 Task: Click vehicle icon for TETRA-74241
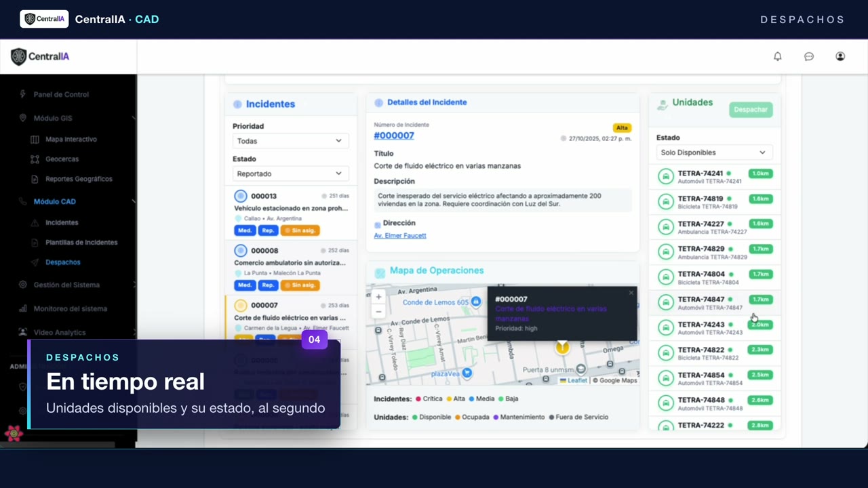coord(666,176)
